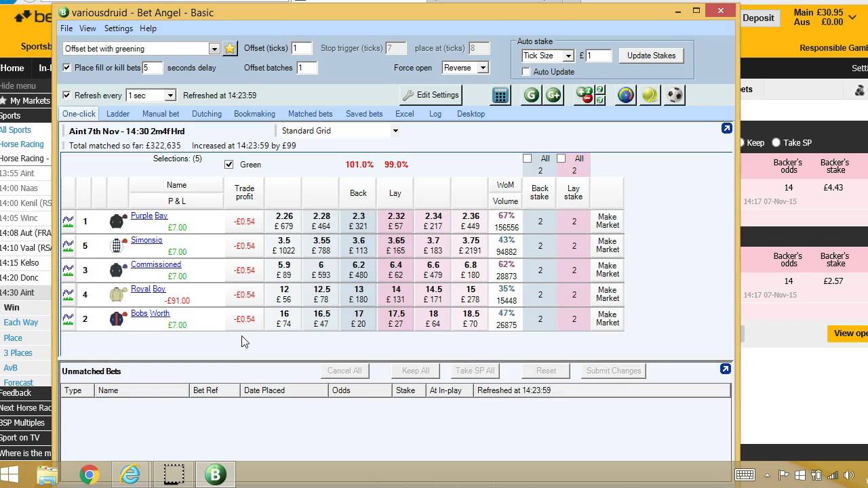This screenshot has height=488, width=868.
Task: Click Purple Bay jockey silks icon
Action: 118,221
